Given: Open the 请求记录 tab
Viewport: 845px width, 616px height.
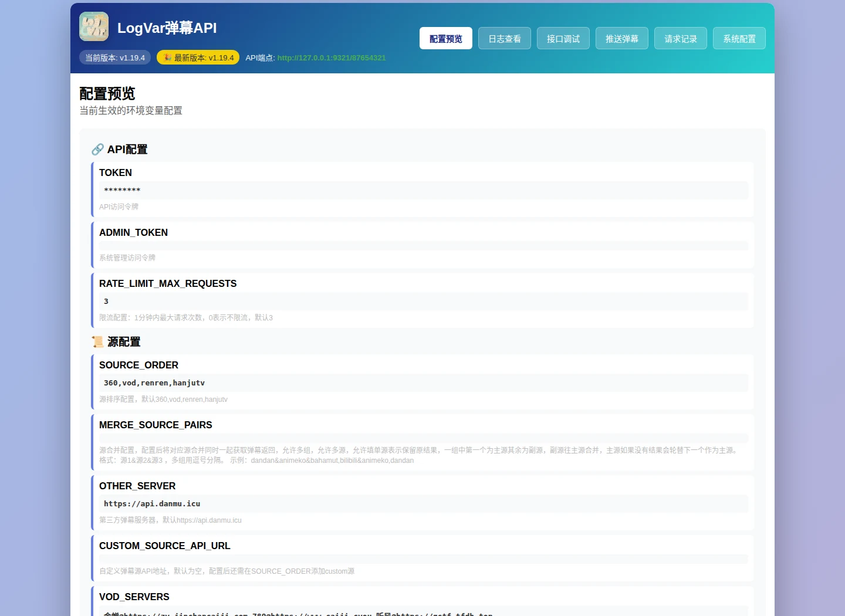Looking at the screenshot, I should pyautogui.click(x=681, y=38).
